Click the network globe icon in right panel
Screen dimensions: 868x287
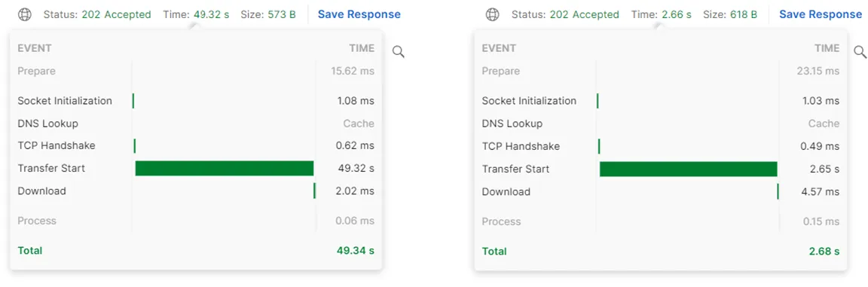492,14
